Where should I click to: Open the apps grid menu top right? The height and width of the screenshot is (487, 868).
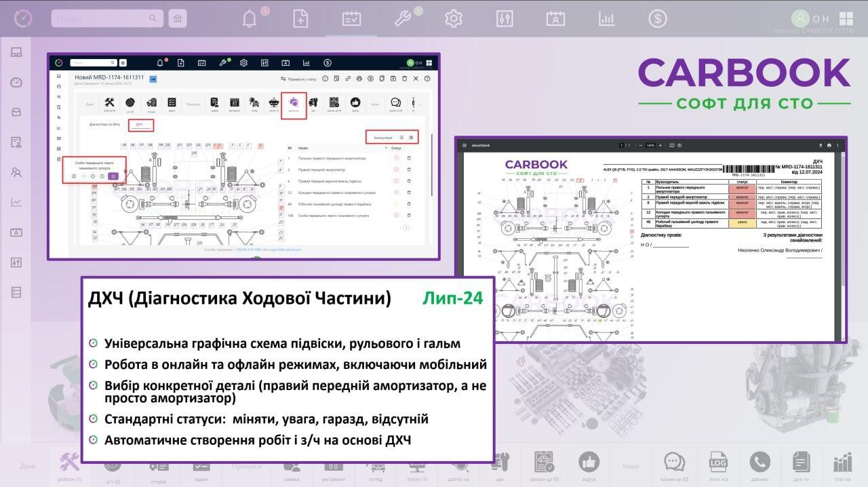[846, 18]
